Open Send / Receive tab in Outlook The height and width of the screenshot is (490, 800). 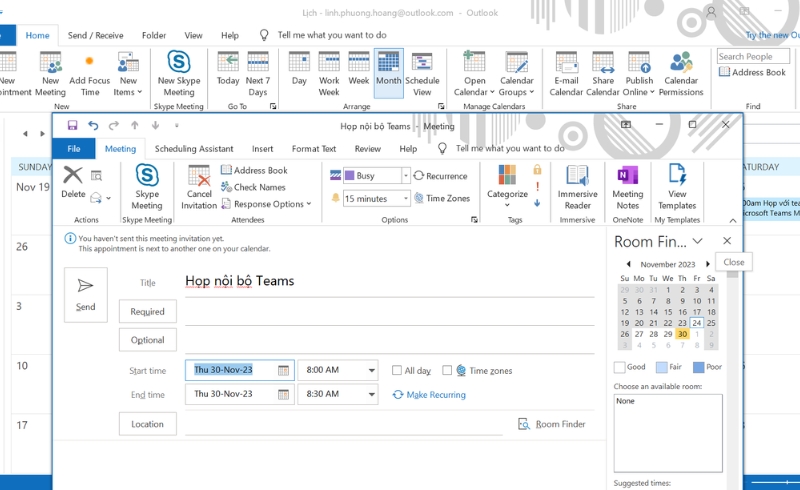point(95,35)
